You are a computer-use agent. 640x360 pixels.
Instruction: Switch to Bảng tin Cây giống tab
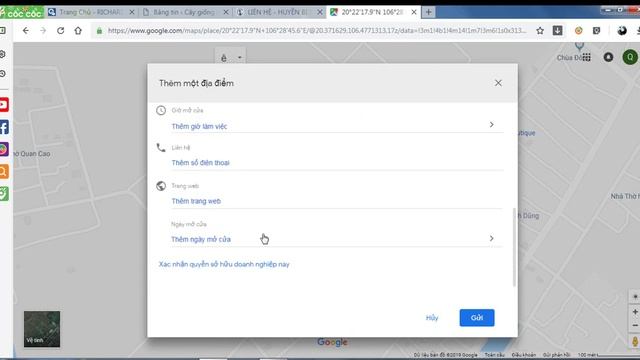click(184, 12)
